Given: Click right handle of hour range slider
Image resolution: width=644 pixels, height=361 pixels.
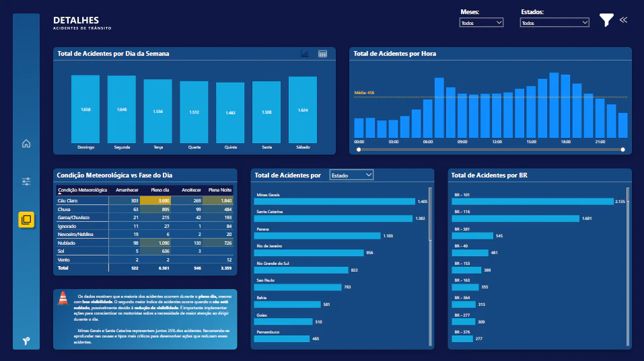Looking at the screenshot, I should [622, 150].
